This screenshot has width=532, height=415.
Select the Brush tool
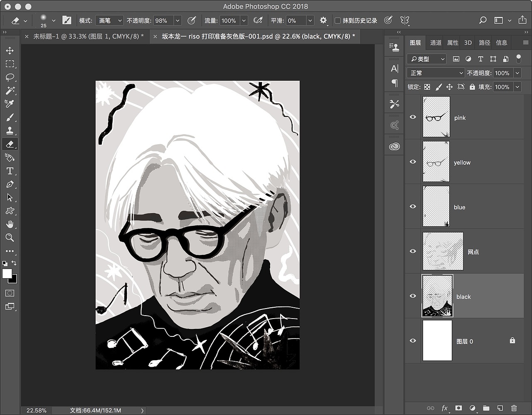(10, 117)
